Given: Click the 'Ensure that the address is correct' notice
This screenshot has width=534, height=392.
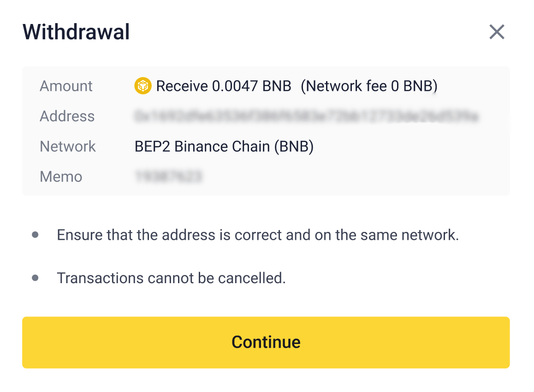Looking at the screenshot, I should [258, 235].
